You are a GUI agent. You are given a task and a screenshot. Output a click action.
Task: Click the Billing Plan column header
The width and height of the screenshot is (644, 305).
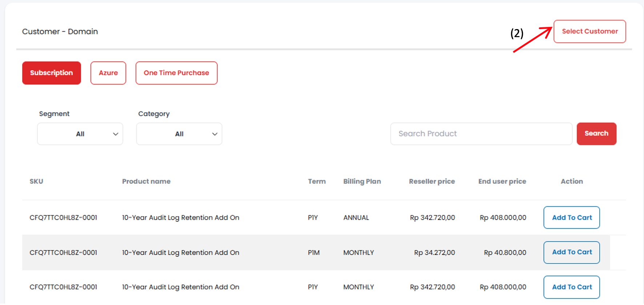(362, 181)
